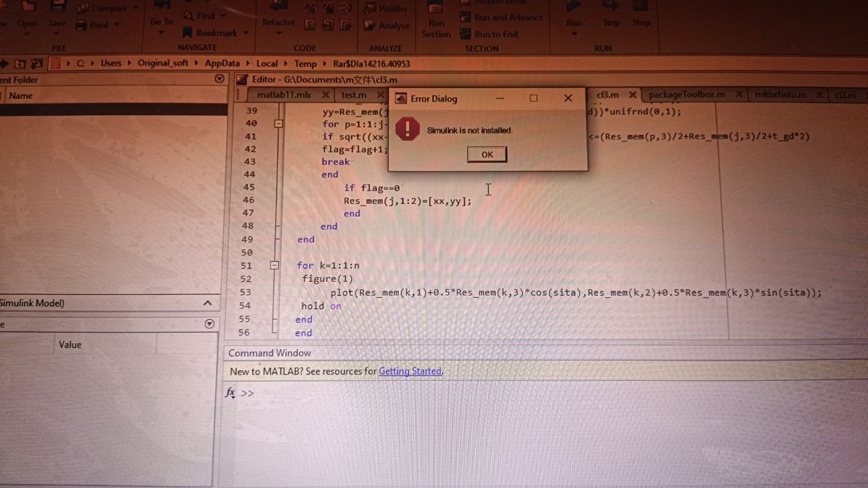Click Run and Advance

click(502, 18)
